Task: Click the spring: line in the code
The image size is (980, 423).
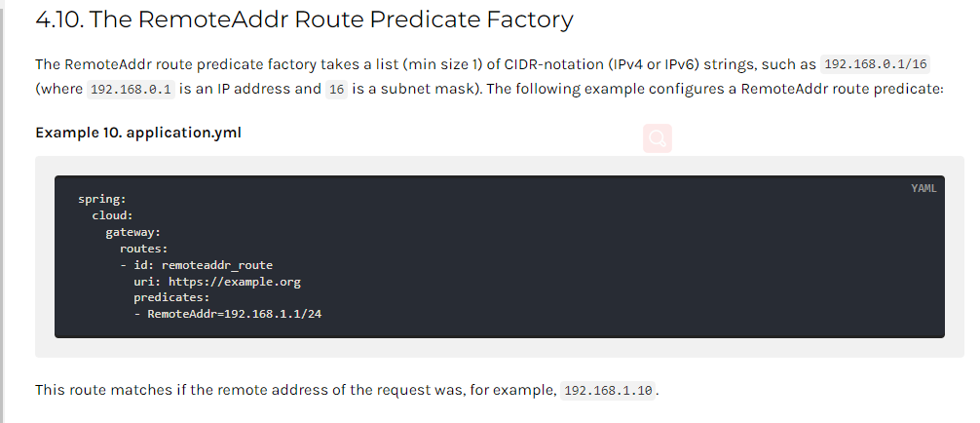Action: coord(102,199)
